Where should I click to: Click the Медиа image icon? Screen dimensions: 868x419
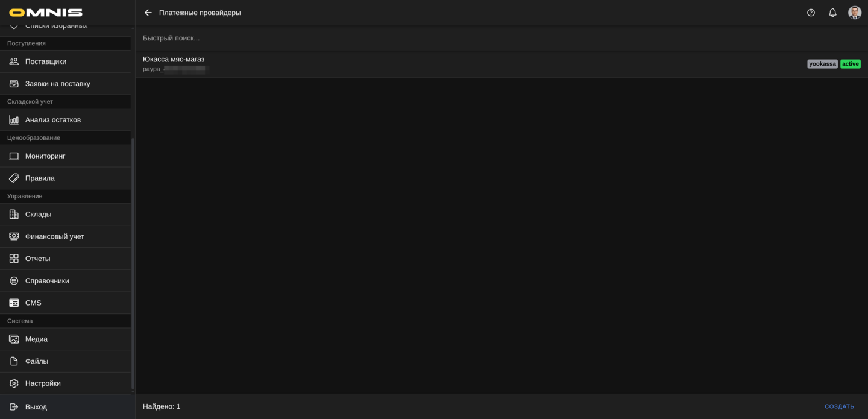tap(14, 339)
